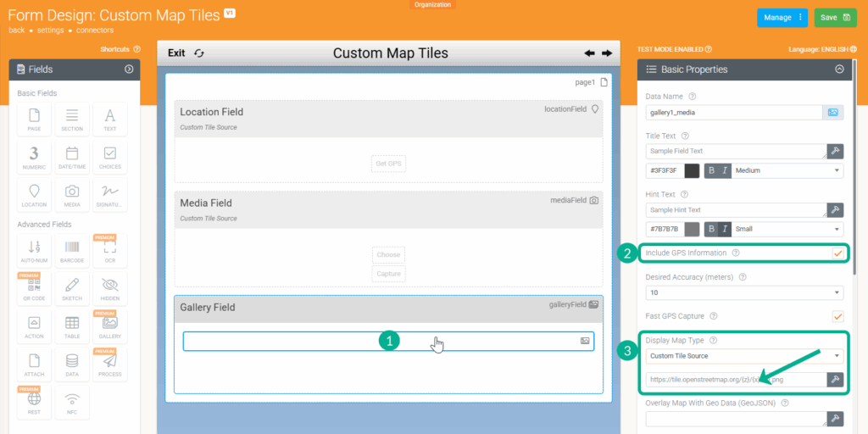
Task: Open the Manage menu button
Action: [782, 18]
